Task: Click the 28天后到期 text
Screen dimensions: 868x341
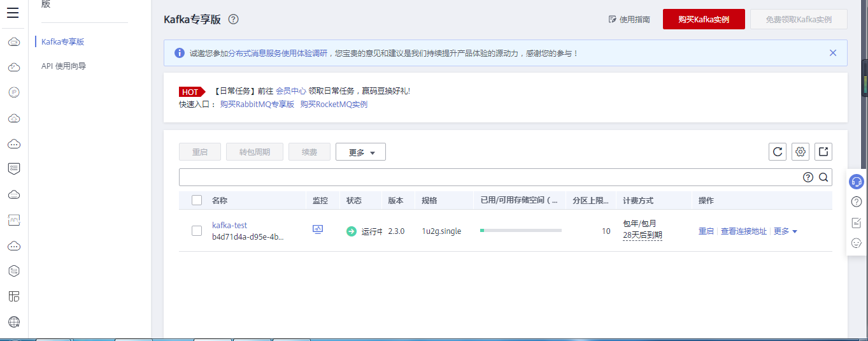Action: 643,235
